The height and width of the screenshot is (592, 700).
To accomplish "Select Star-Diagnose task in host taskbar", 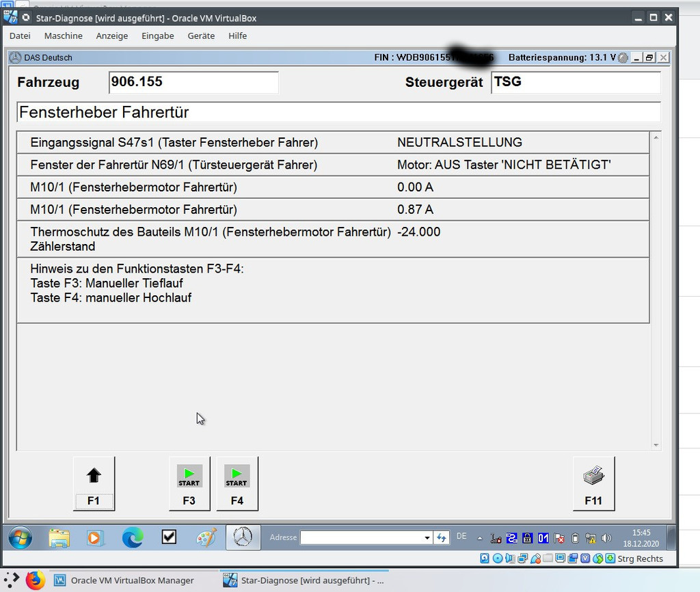I will (x=304, y=580).
